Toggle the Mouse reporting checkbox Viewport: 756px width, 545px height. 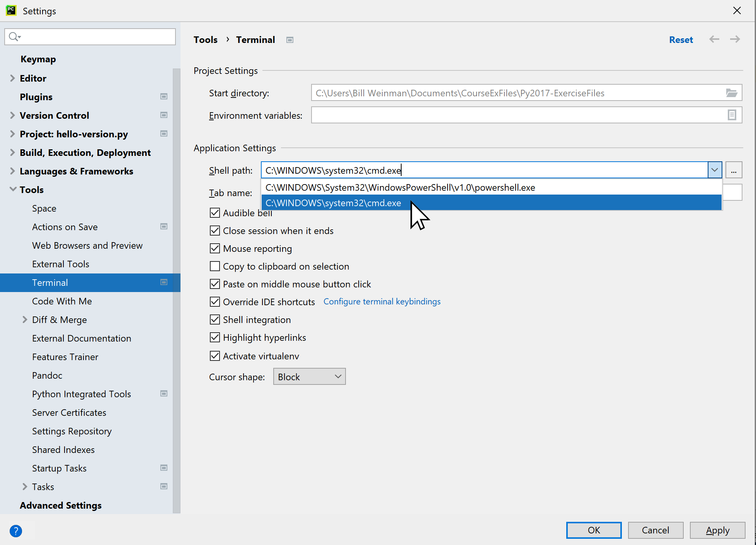click(215, 248)
